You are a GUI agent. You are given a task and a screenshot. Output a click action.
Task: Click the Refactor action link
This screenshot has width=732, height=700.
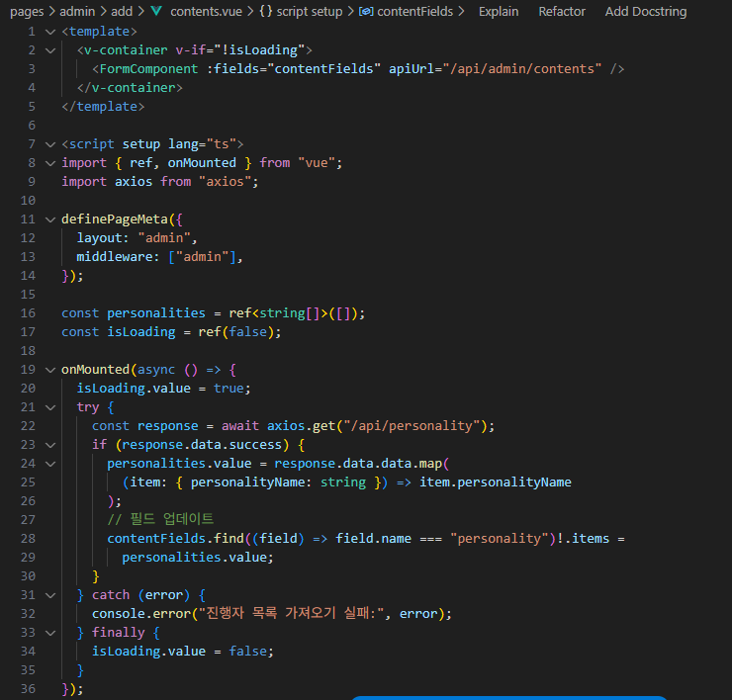click(562, 12)
